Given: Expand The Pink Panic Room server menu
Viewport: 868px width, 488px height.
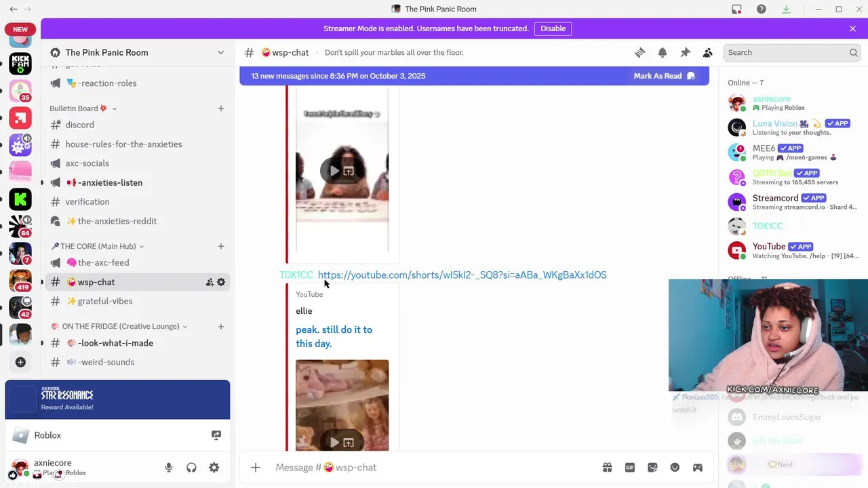Looking at the screenshot, I should point(220,52).
